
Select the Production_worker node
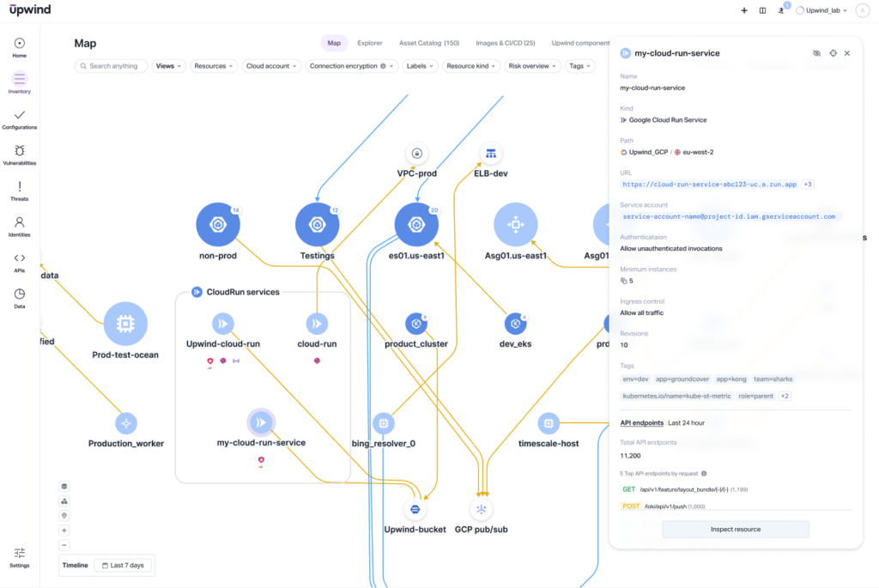126,423
